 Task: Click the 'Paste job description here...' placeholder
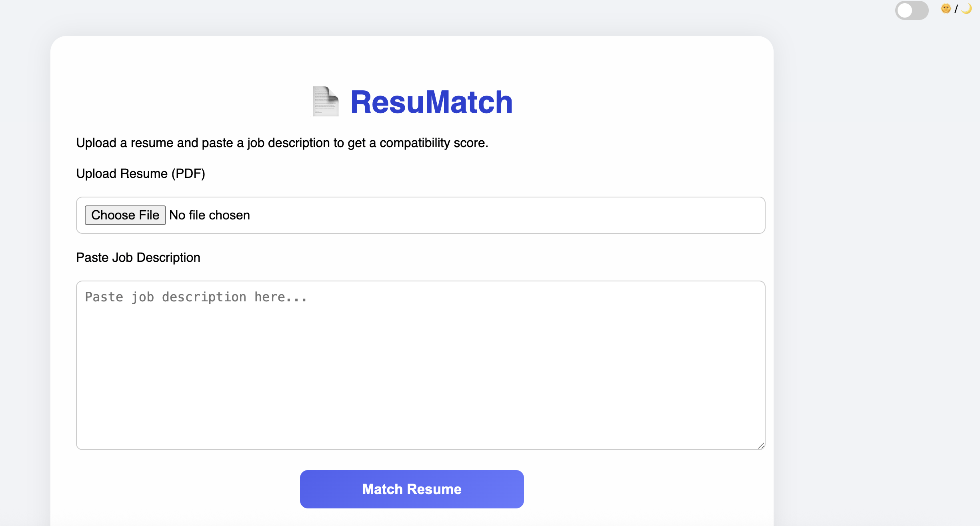(x=196, y=297)
